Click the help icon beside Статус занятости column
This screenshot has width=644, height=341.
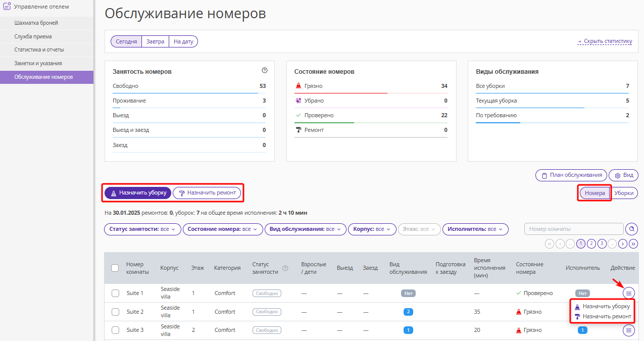point(285,268)
